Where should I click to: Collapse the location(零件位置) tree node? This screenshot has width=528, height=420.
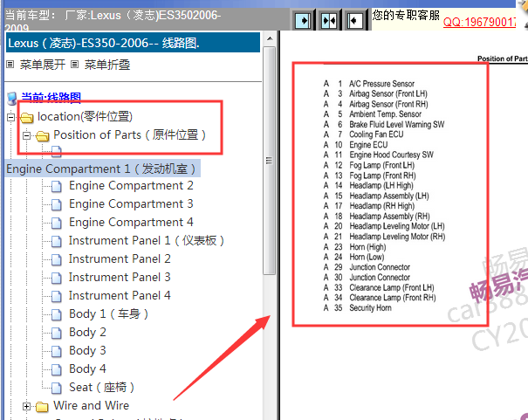pos(10,118)
